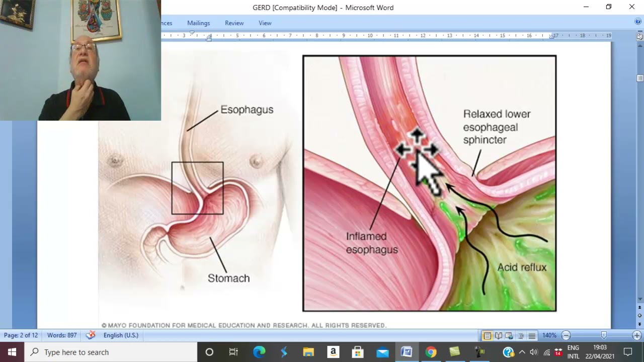Viewport: 644px width, 362px height.
Task: Switch to Print Layout view
Action: coord(487,335)
